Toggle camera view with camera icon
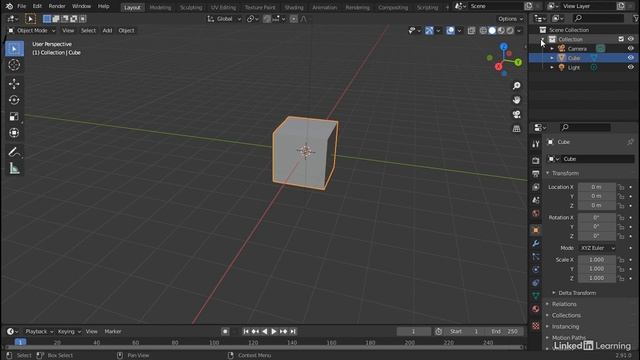Viewport: 640px width, 360px height. [x=517, y=114]
